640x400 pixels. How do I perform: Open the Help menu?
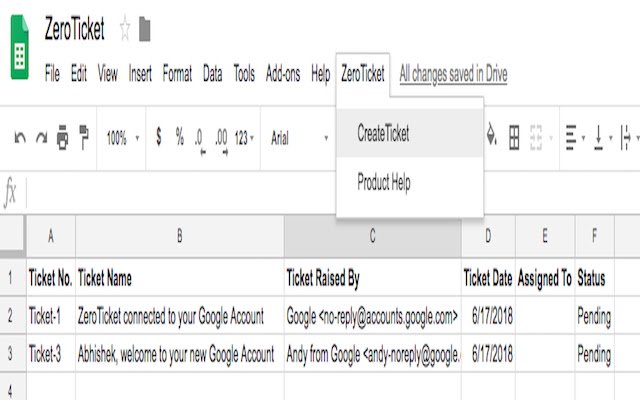tap(320, 75)
